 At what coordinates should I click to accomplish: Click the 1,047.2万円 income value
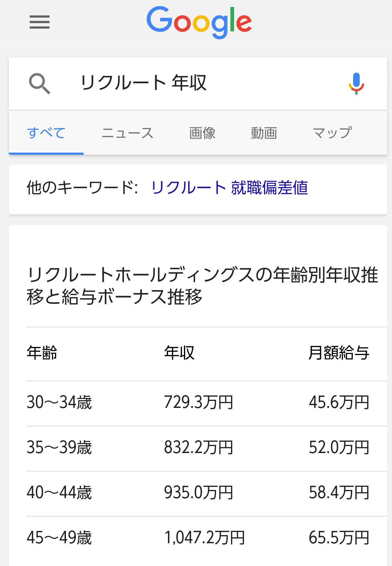[x=205, y=538]
